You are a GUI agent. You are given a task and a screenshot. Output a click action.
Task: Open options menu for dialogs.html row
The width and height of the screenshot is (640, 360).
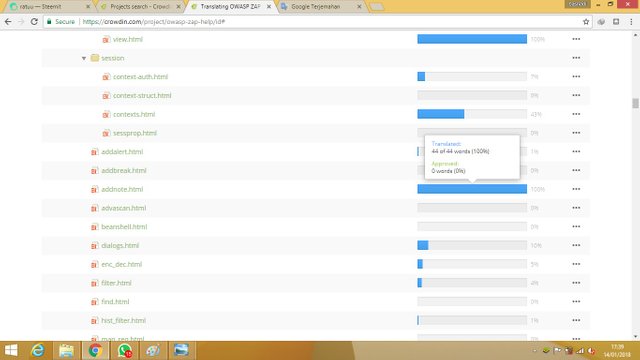(576, 246)
